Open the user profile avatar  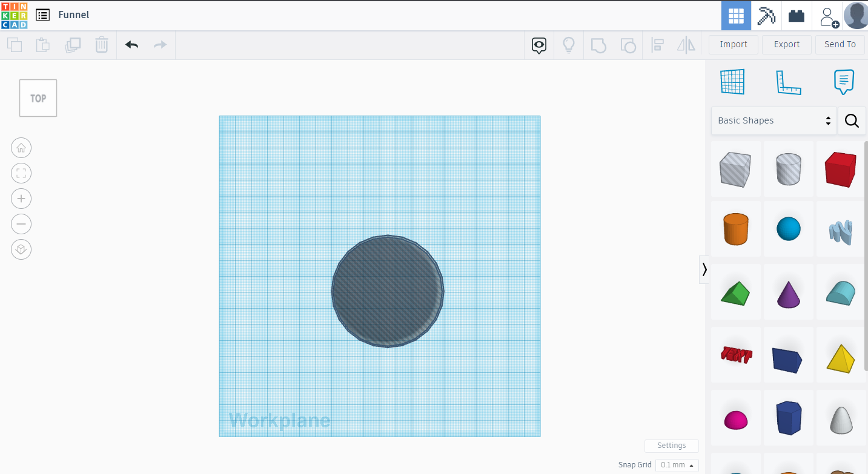855,15
